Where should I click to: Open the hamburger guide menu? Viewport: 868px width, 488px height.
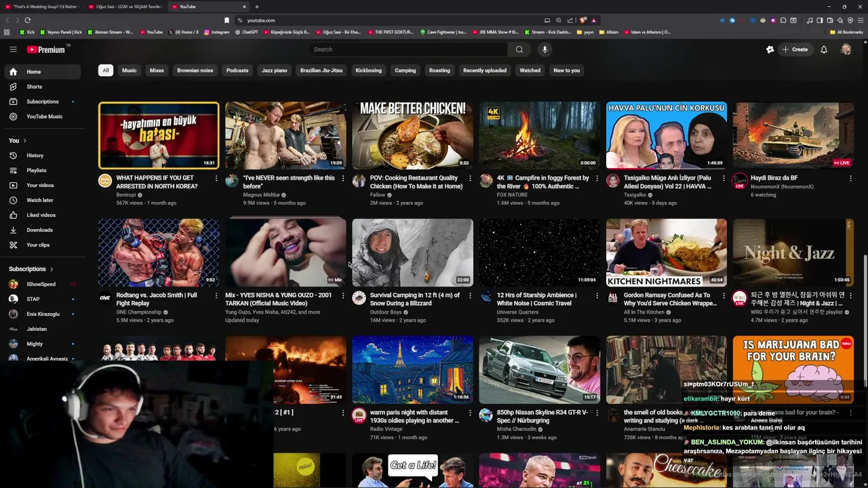13,49
